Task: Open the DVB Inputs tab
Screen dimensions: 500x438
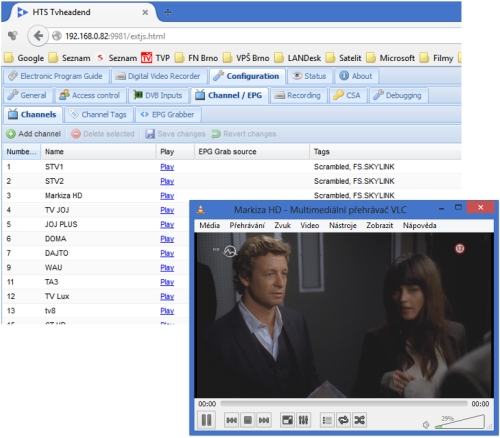Action: (x=158, y=95)
